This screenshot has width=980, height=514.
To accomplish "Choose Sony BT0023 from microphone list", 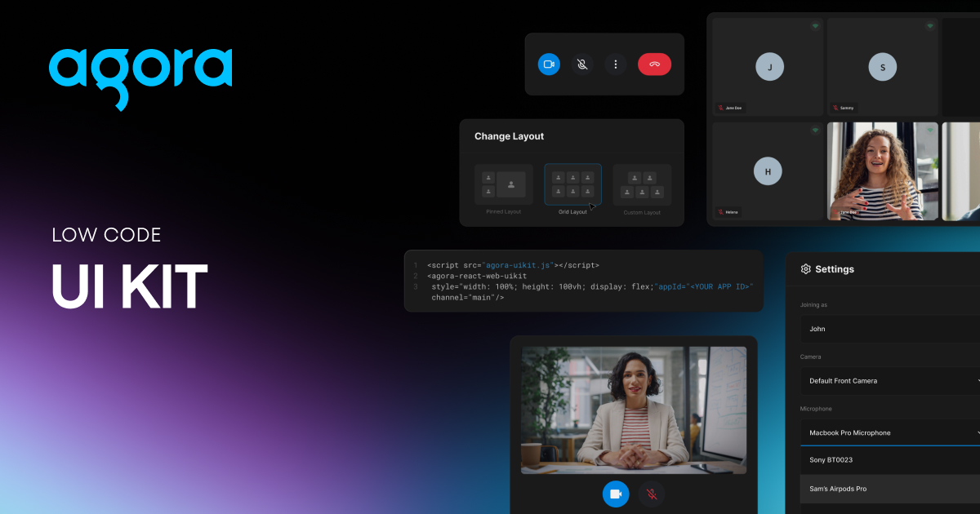I will tap(890, 460).
